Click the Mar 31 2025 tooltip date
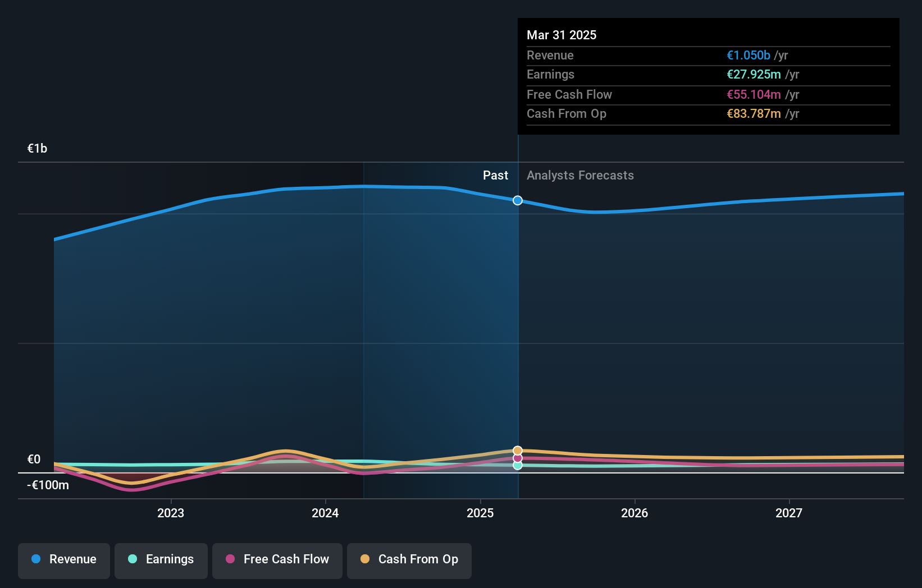 pos(562,35)
